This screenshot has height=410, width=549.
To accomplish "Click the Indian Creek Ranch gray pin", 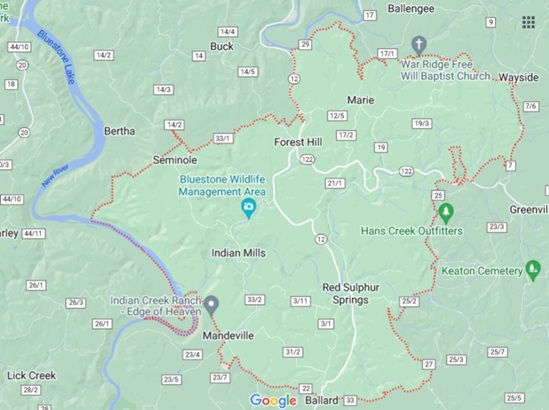I will coord(211,305).
